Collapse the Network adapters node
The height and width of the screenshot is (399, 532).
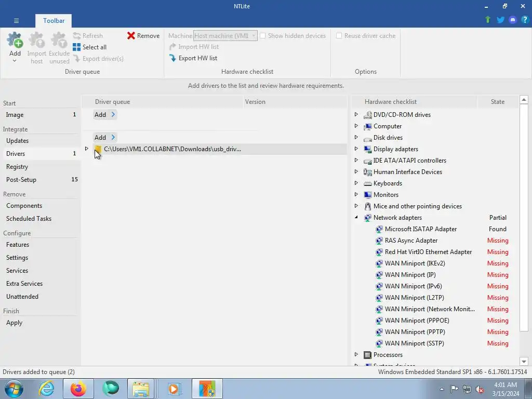click(356, 218)
